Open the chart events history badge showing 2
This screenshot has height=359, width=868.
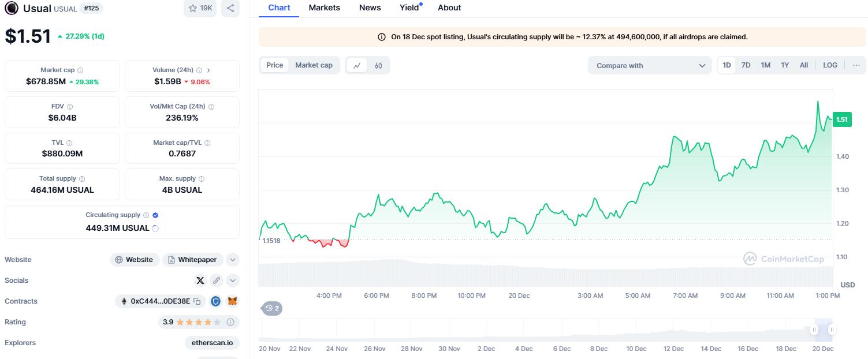(272, 308)
